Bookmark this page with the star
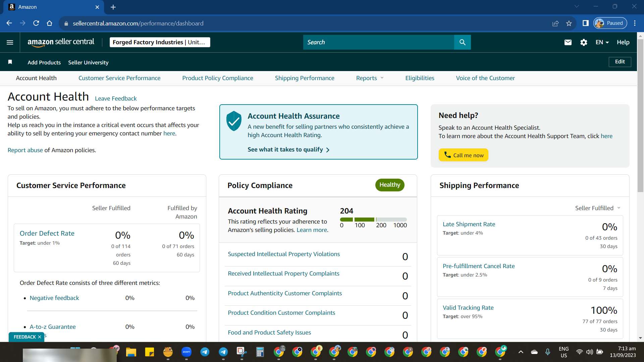 [569, 23]
